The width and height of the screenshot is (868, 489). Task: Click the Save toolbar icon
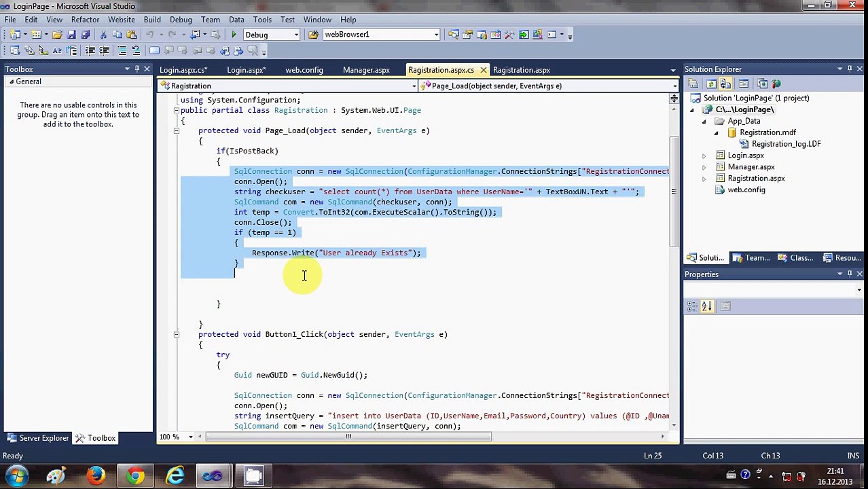click(x=71, y=35)
